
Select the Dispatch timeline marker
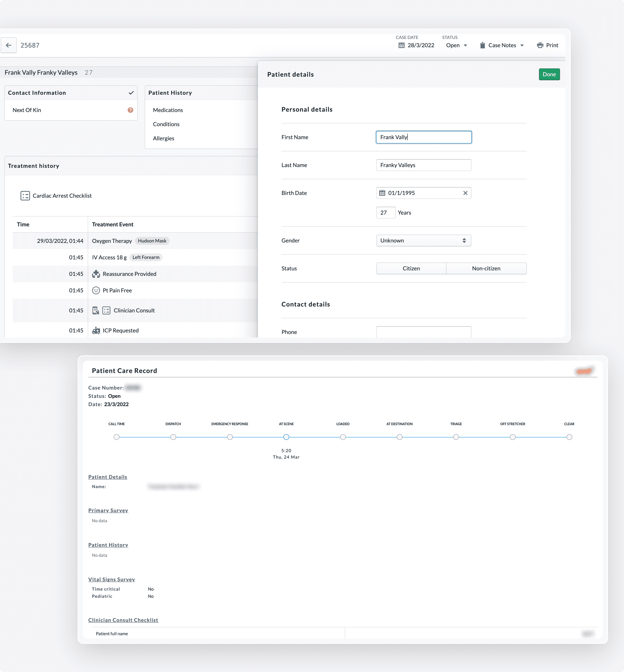[x=173, y=437]
